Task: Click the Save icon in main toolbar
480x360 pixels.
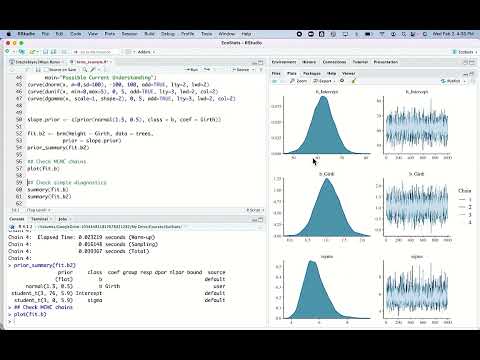Action: pyautogui.click(x=46, y=52)
